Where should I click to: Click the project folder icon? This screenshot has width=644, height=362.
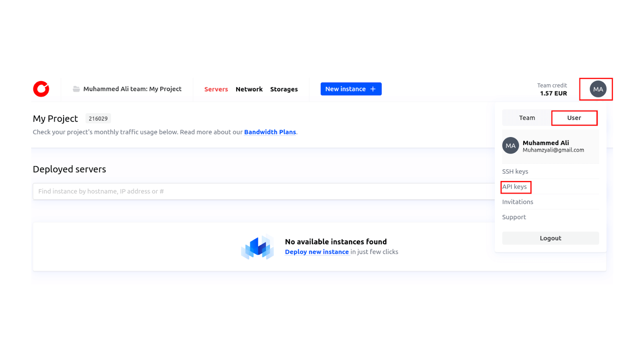coord(76,89)
